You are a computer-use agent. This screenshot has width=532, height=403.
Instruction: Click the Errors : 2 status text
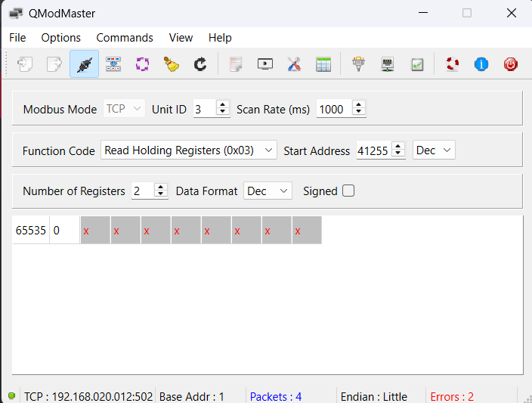click(x=452, y=396)
